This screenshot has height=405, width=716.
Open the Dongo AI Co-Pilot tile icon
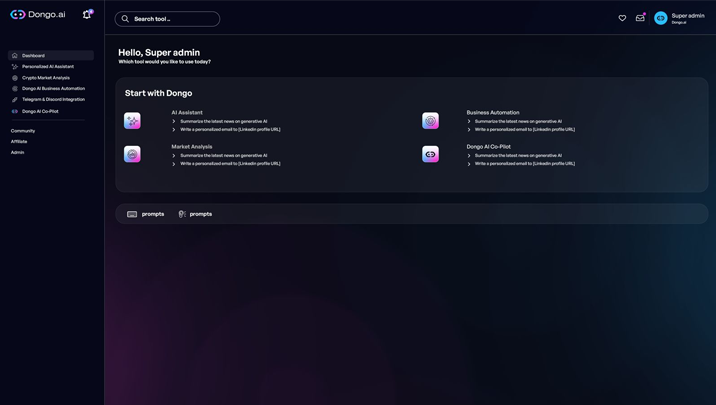(430, 154)
